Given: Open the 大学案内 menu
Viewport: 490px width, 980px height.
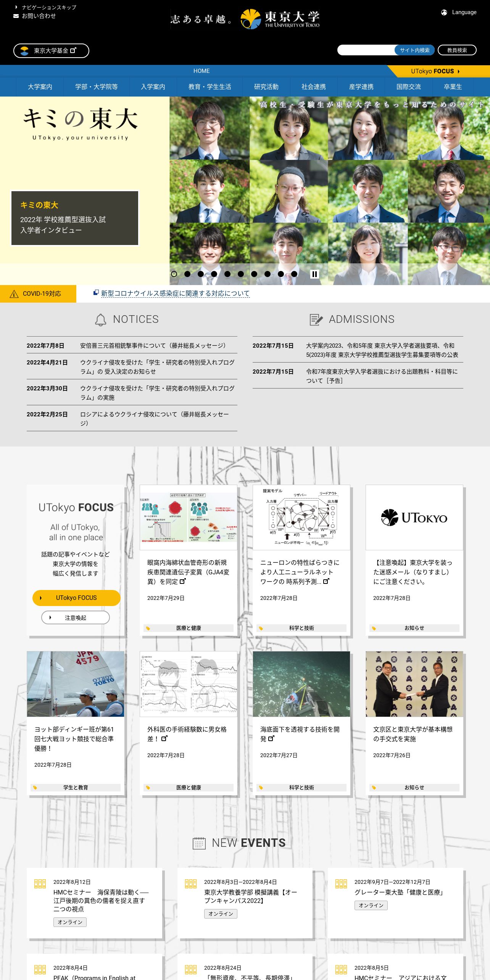Looking at the screenshot, I should click(x=40, y=87).
